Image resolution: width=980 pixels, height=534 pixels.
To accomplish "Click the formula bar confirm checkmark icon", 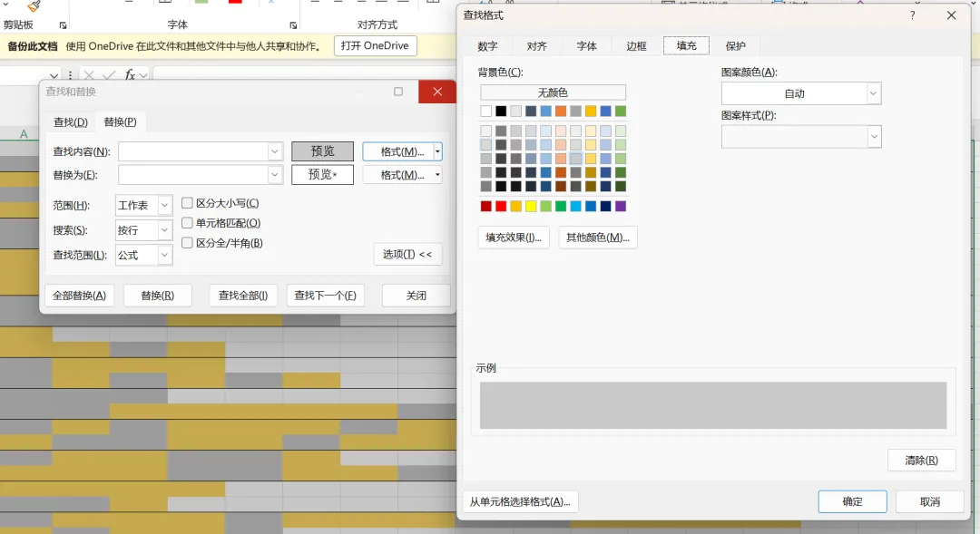I will [x=109, y=75].
